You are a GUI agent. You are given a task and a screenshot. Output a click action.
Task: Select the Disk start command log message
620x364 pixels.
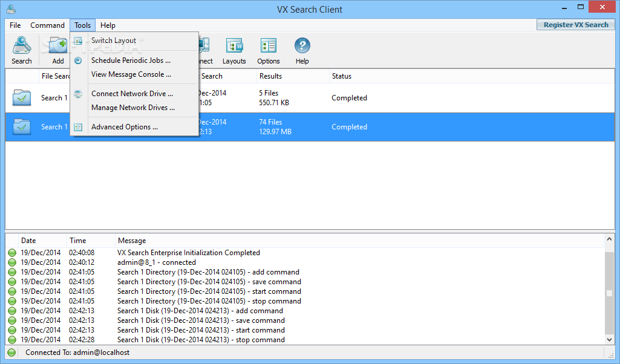click(x=201, y=330)
